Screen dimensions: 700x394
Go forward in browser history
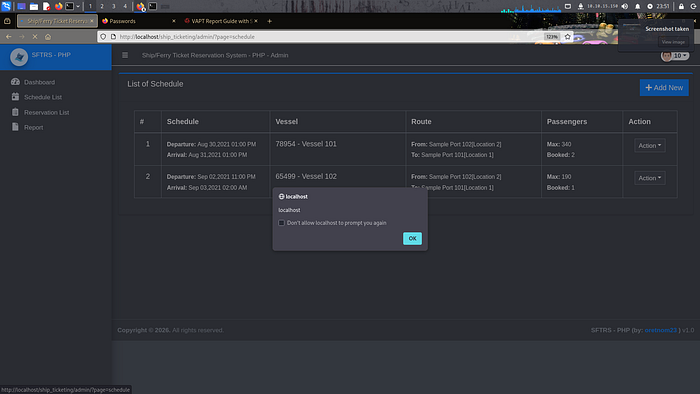21,37
